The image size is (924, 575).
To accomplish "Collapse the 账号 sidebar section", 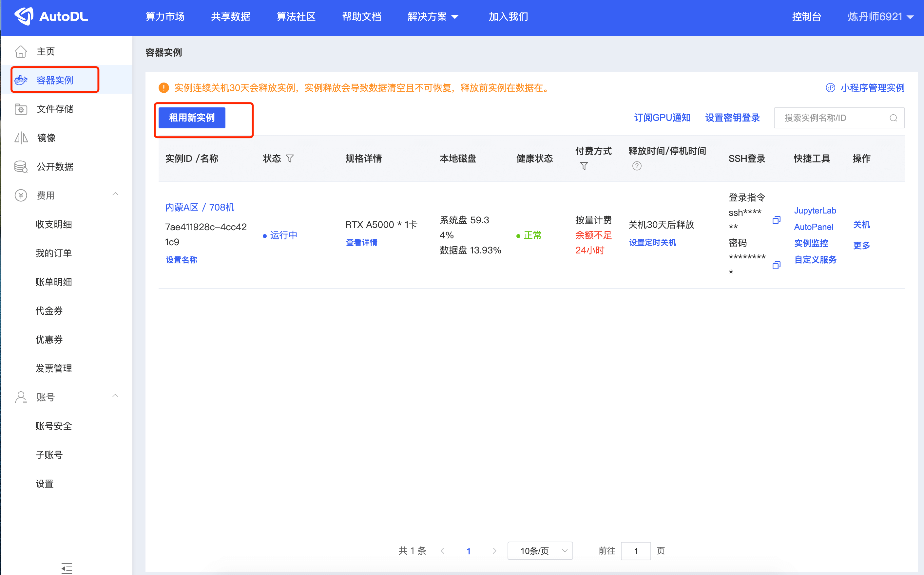I will (x=115, y=396).
